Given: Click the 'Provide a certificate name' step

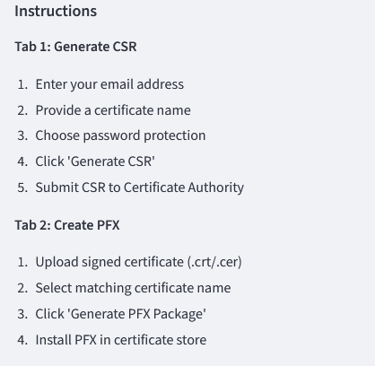Looking at the screenshot, I should (113, 110).
